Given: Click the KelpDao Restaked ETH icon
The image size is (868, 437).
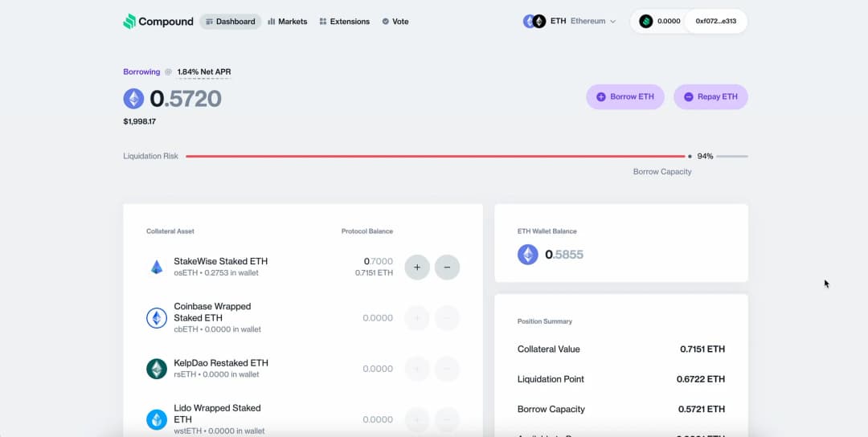Looking at the screenshot, I should tap(157, 369).
